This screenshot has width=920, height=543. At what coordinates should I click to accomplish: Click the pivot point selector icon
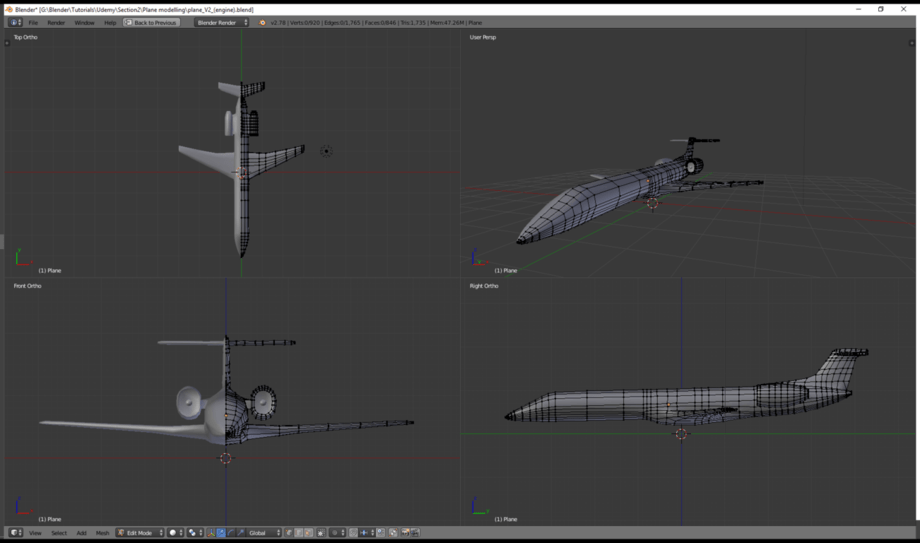pos(195,532)
